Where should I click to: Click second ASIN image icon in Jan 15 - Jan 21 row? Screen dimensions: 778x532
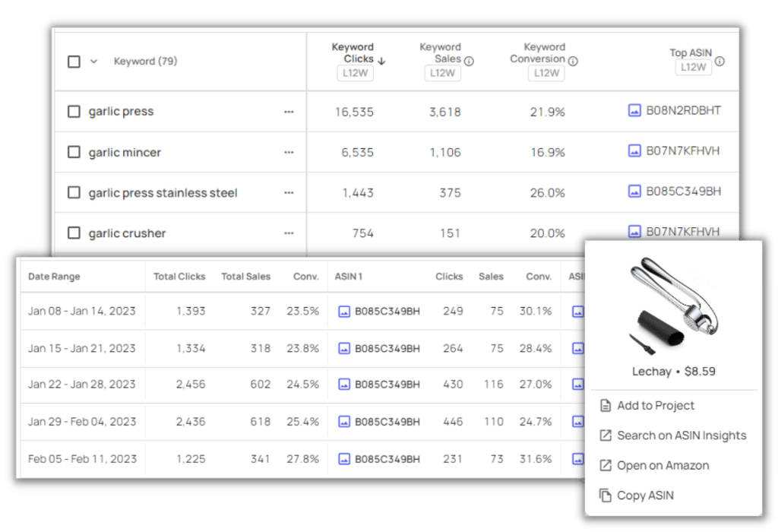(x=578, y=349)
